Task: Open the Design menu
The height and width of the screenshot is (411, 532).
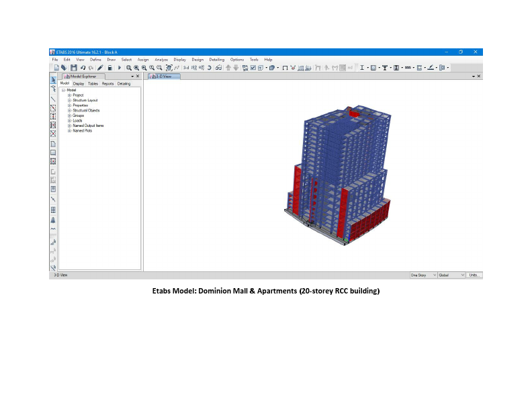Action: (x=197, y=60)
